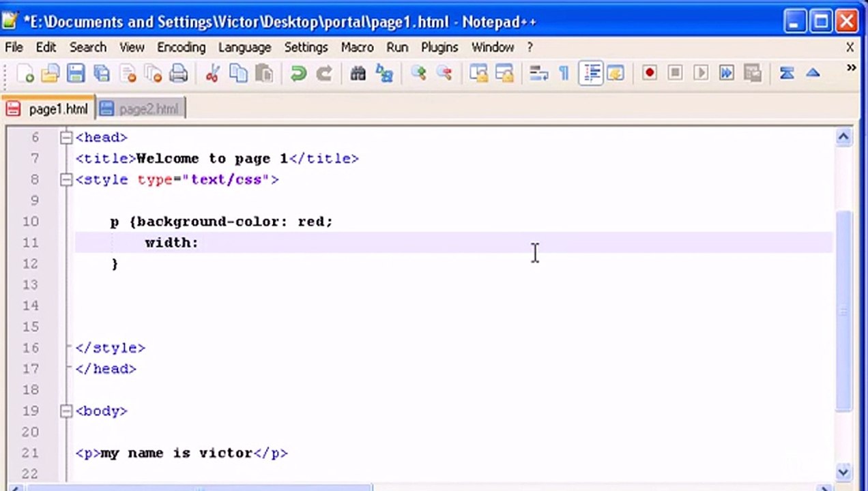The width and height of the screenshot is (868, 491).
Task: Toggle synchronize vertical scrolling icon
Action: pyautogui.click(x=478, y=74)
